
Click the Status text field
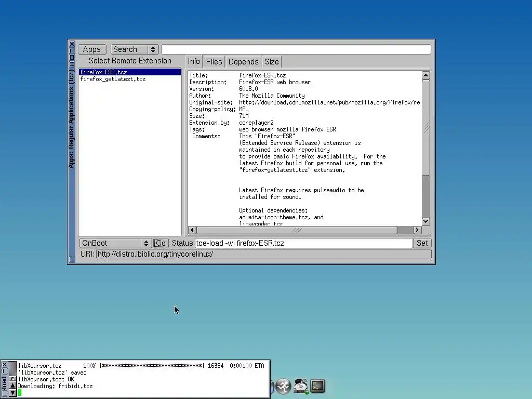click(303, 243)
